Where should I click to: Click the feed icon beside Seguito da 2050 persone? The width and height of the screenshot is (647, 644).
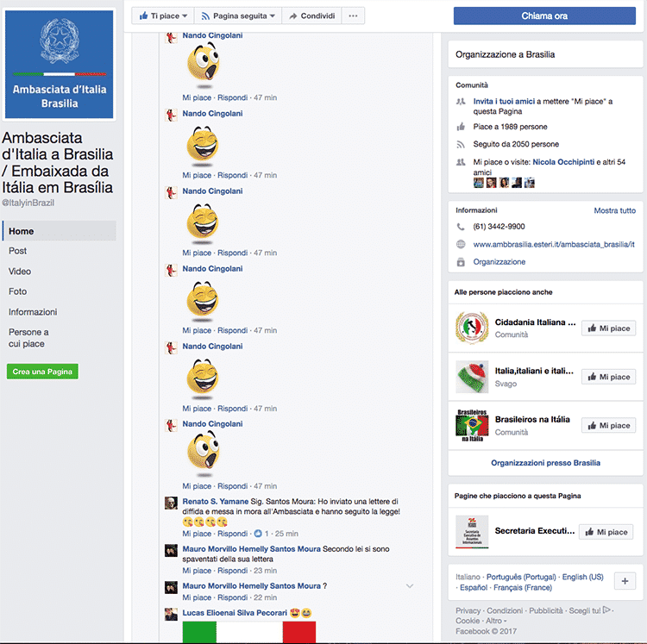(461, 144)
